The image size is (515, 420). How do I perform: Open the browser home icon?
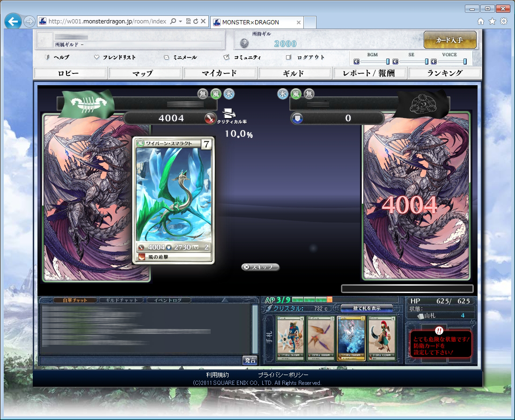tap(481, 22)
